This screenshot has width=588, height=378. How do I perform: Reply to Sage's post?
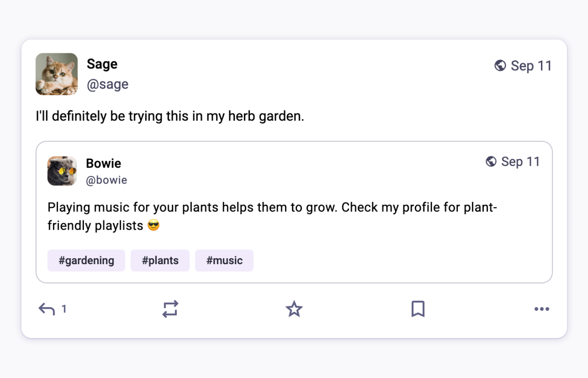(x=46, y=309)
